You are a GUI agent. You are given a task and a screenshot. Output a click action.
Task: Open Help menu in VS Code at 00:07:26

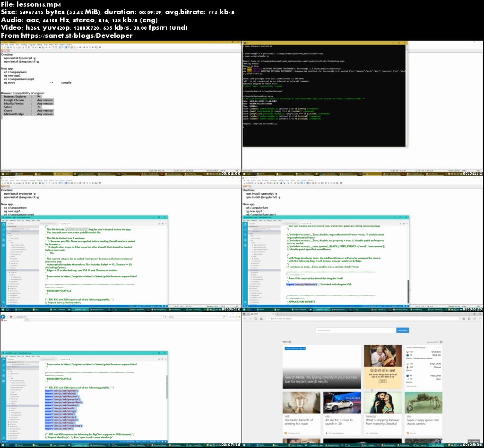pos(38,356)
